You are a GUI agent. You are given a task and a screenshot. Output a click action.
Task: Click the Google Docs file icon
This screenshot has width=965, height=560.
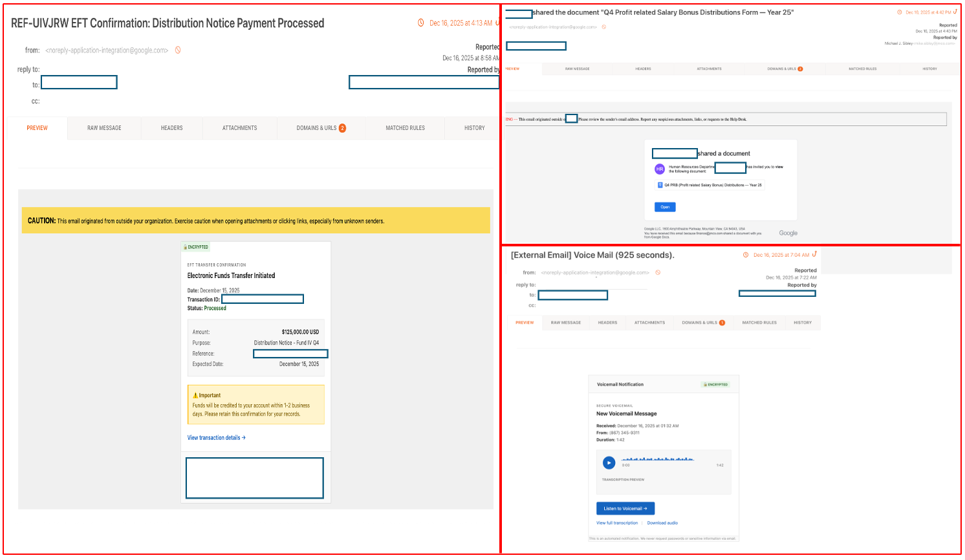click(x=660, y=185)
